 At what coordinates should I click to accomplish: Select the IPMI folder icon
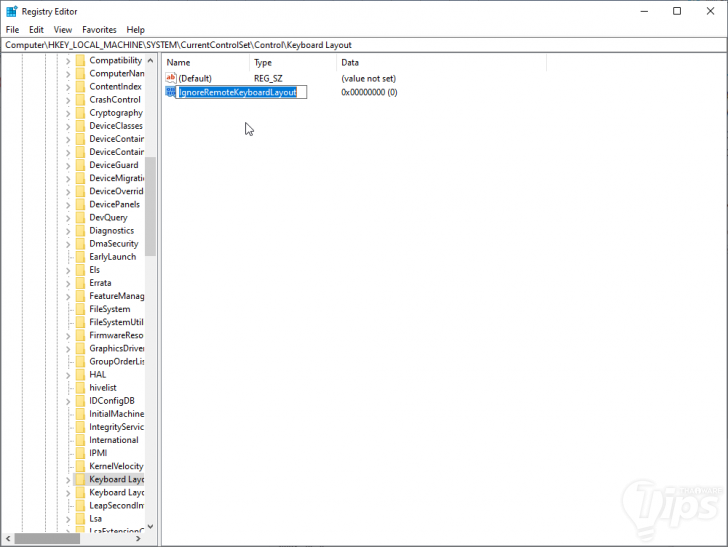(x=81, y=453)
